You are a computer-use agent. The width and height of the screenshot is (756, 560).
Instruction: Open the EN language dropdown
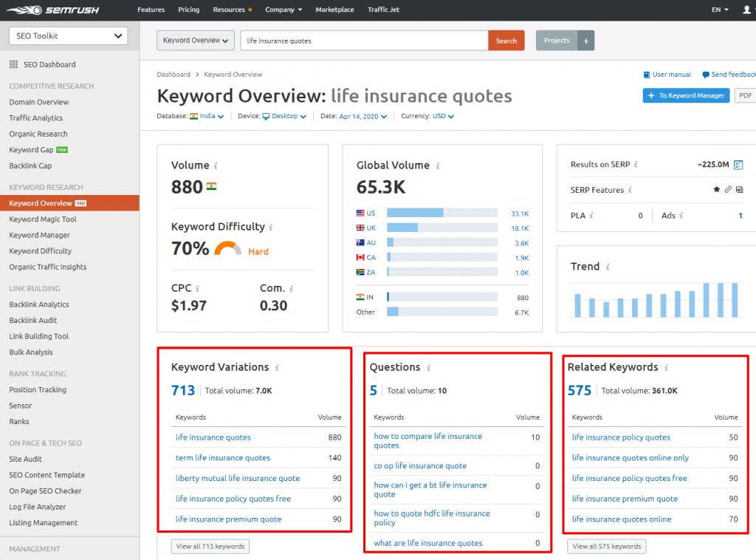pyautogui.click(x=720, y=10)
